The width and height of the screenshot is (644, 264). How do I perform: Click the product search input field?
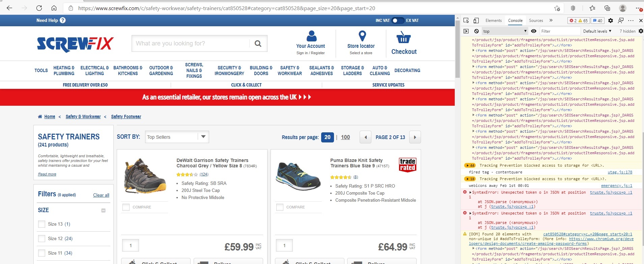(x=191, y=43)
